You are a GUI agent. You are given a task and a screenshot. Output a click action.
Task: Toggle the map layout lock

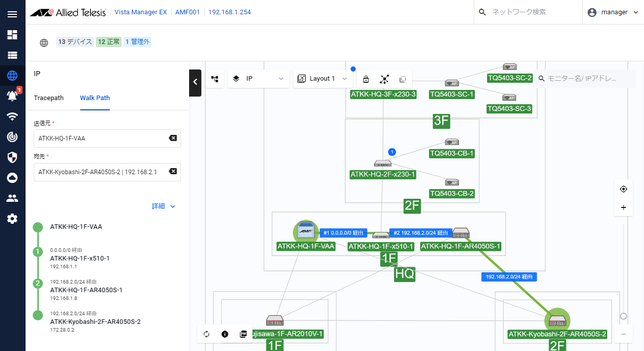click(x=366, y=79)
